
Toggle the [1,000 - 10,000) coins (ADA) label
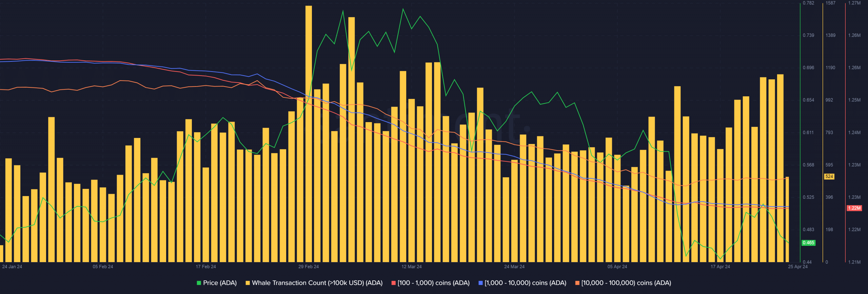526,283
